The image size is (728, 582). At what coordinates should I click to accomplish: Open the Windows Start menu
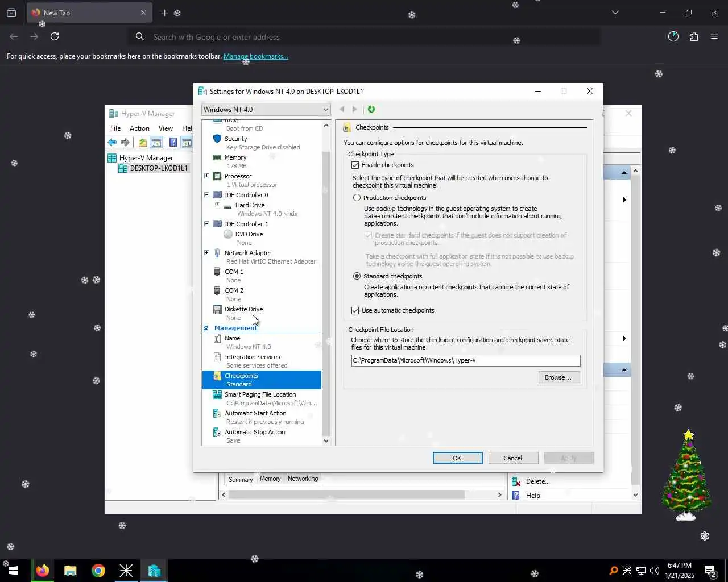(14, 571)
